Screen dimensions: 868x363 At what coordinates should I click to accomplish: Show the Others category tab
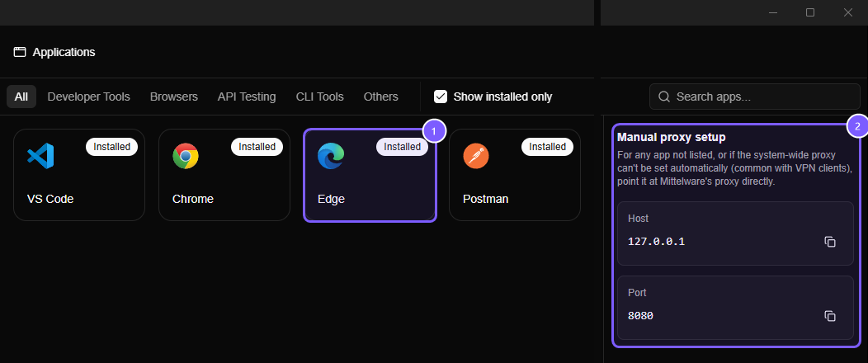click(x=381, y=97)
